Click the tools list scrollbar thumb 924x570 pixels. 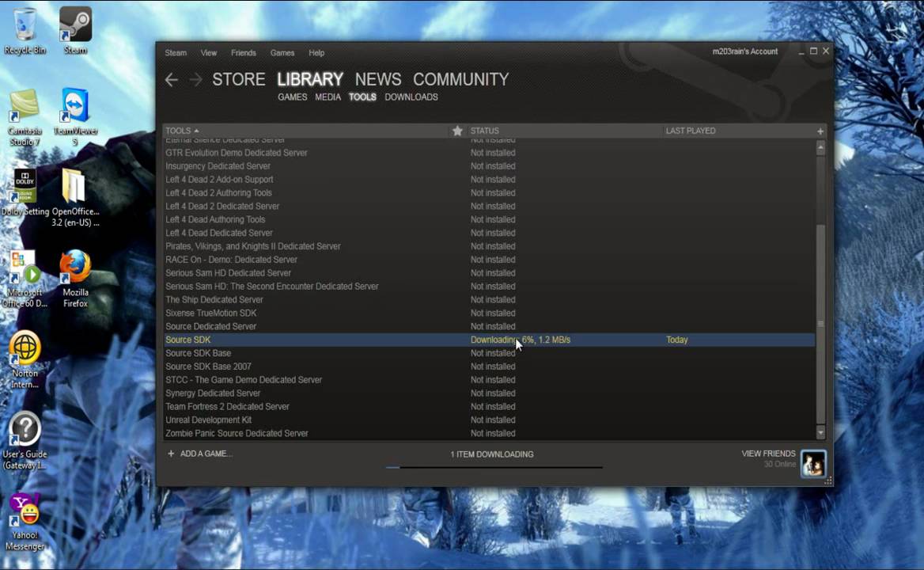point(820,325)
